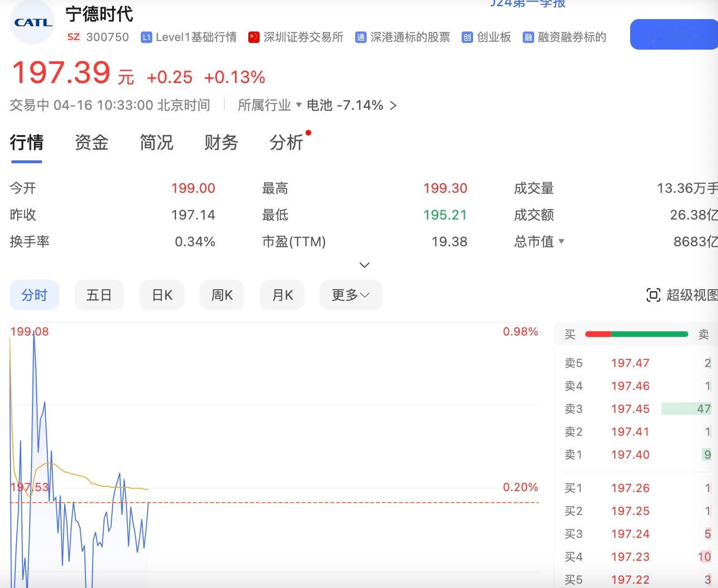718x588 pixels.
Task: Click the 今开 value 199.00
Action: [193, 188]
